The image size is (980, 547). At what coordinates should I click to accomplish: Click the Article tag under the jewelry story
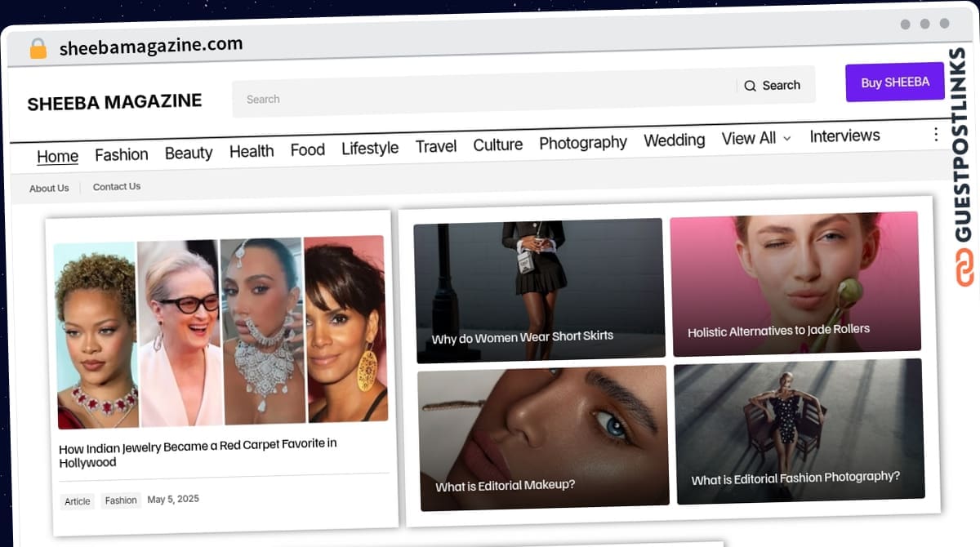(78, 501)
